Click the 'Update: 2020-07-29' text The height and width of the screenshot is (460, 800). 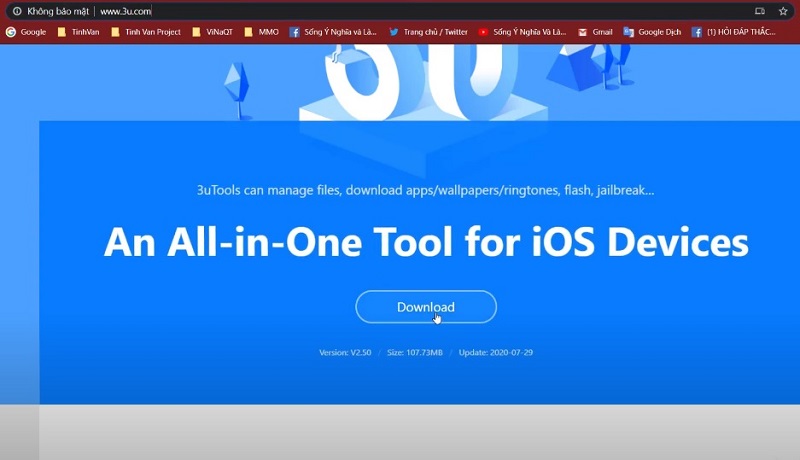pos(496,352)
